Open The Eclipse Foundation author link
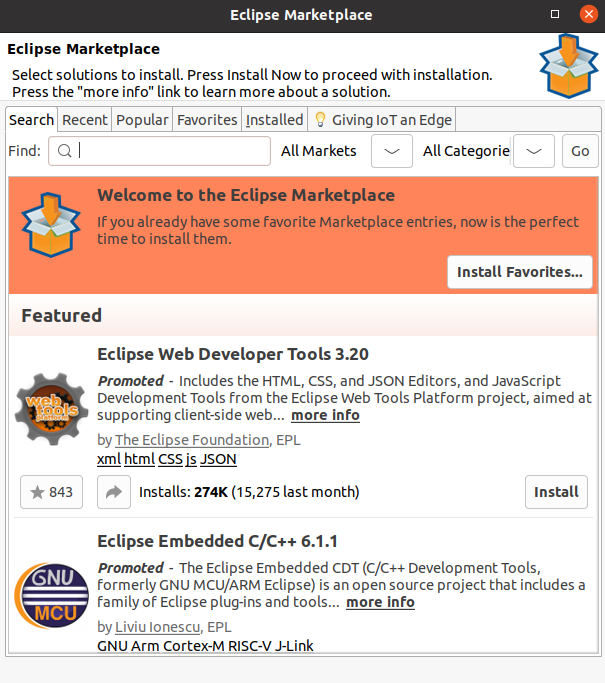This screenshot has height=683, width=605. [192, 440]
